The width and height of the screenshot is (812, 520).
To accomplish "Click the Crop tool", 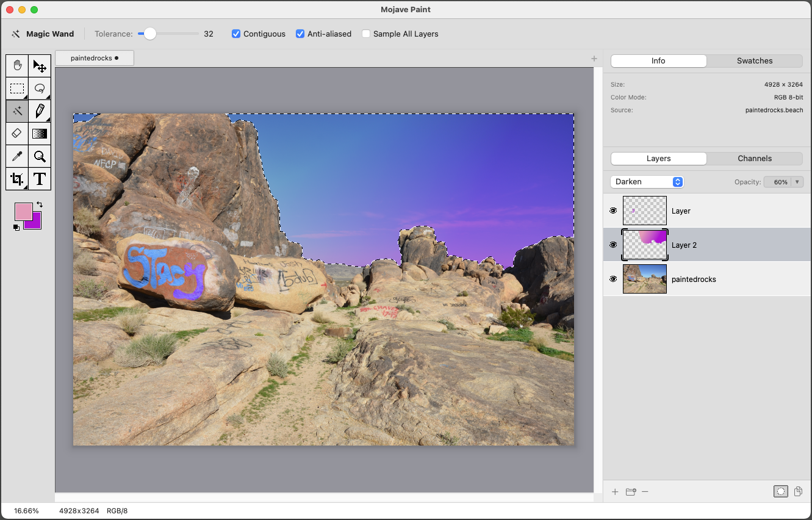I will 17,179.
